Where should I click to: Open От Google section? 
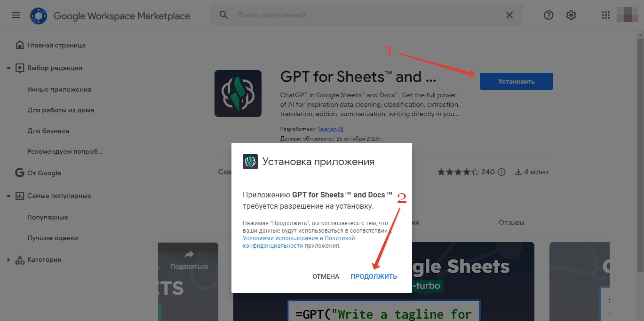44,173
